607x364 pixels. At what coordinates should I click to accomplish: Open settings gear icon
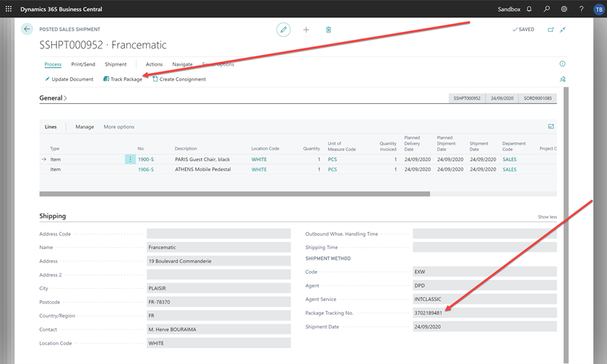[x=564, y=9]
